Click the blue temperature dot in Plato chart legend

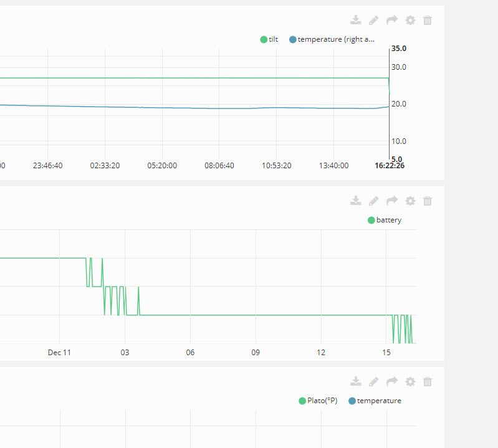coord(352,401)
